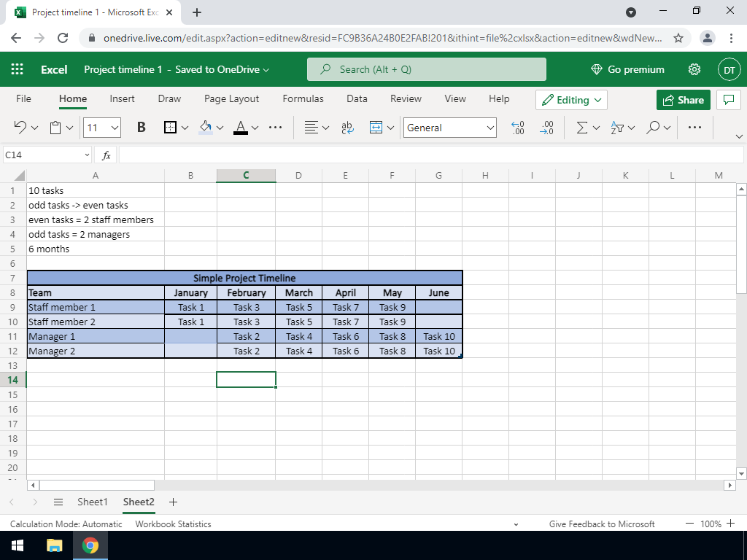747x560 pixels.
Task: Click the Paste clipboard icon
Action: [55, 128]
